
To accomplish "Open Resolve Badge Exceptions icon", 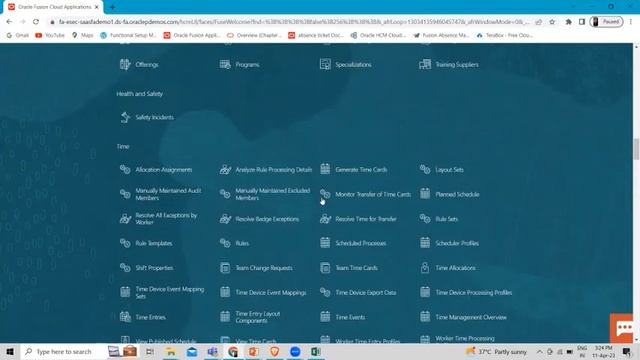I will [x=225, y=219].
